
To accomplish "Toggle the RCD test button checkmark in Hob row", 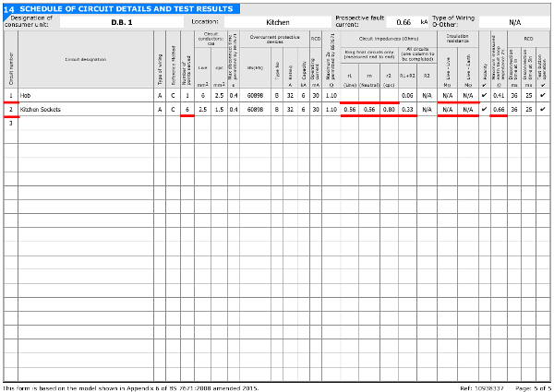I will pyautogui.click(x=543, y=95).
